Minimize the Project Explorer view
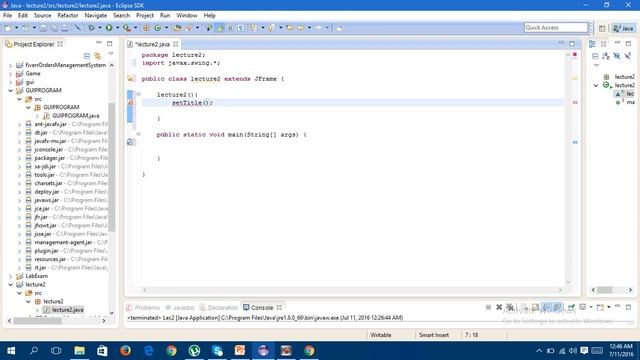Screen dimensions: 640x360 [99, 43]
